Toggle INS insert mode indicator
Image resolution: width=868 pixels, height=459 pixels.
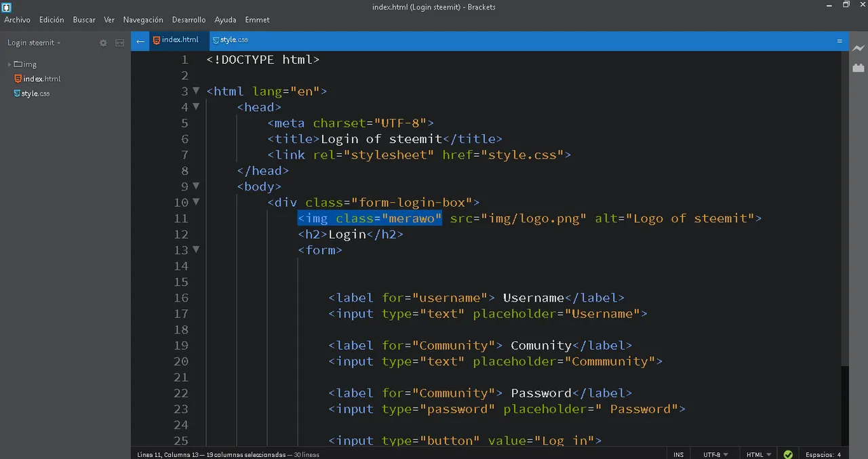[x=679, y=454]
